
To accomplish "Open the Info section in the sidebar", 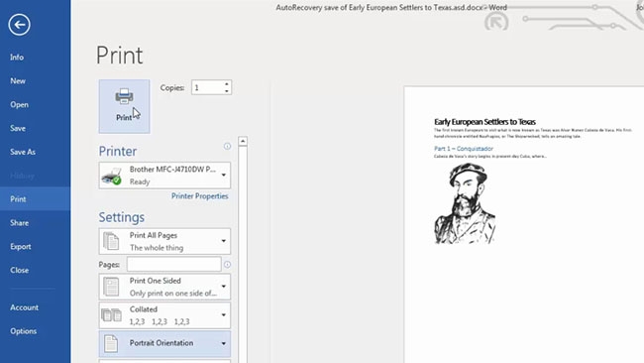I will click(x=17, y=58).
